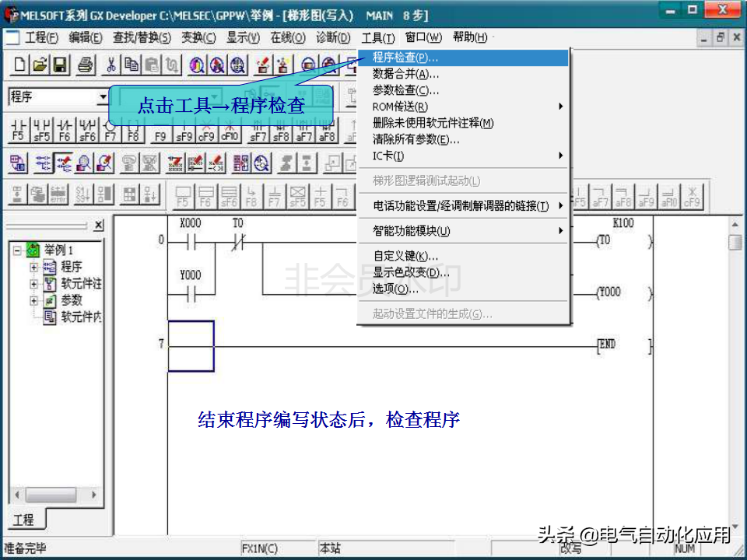Choose 显示色改变(D) menu entry
This screenshot has height=560, width=747.
click(x=462, y=272)
